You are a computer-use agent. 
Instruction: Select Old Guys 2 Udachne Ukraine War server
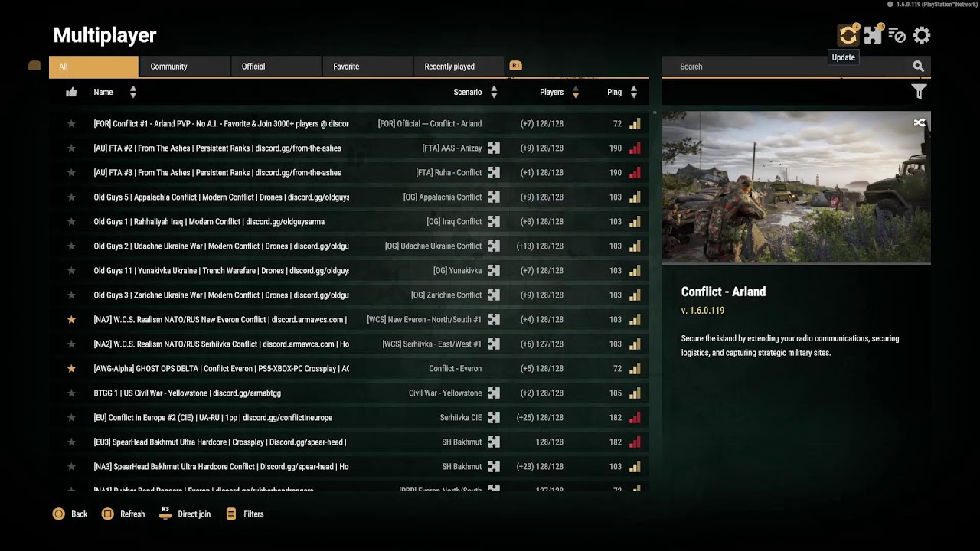(349, 246)
